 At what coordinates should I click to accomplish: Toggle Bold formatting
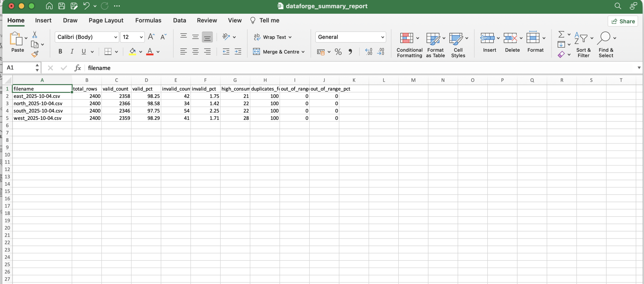click(60, 52)
